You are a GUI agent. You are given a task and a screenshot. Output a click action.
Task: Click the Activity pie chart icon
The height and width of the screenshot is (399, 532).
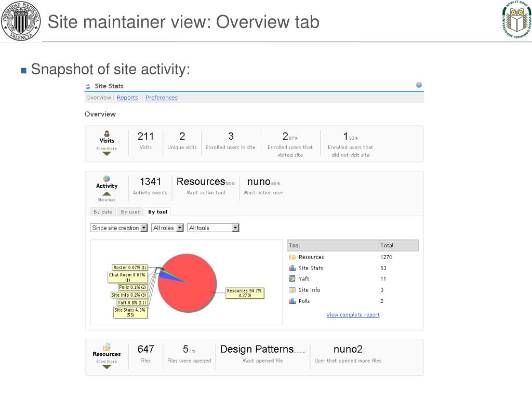[107, 179]
